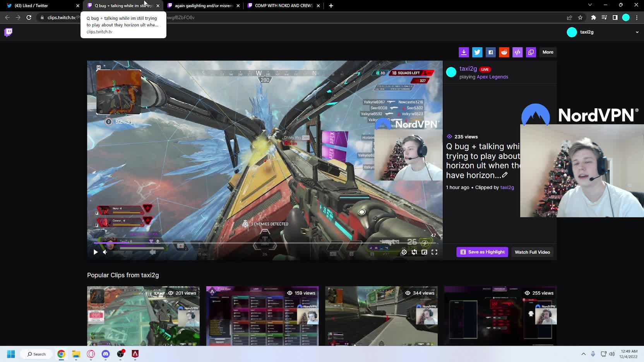Image resolution: width=644 pixels, height=362 pixels.
Task: Close the Liked / Twitter tab
Action: pyautogui.click(x=78, y=6)
